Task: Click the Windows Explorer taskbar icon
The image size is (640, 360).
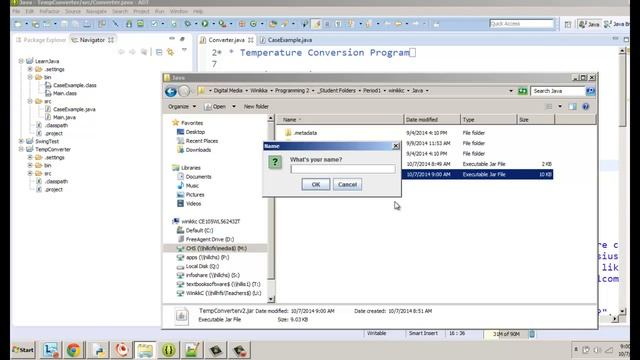Action: pyautogui.click(x=145, y=350)
